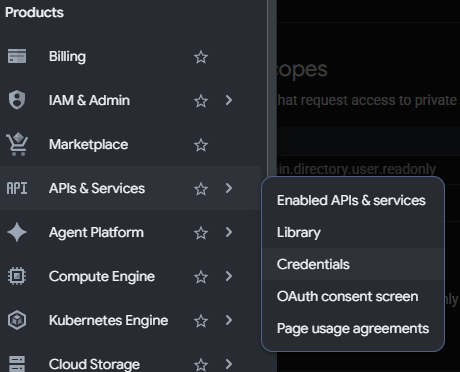Star Cloud Storage to pin it
Screen dimensions: 460x372
(201, 365)
